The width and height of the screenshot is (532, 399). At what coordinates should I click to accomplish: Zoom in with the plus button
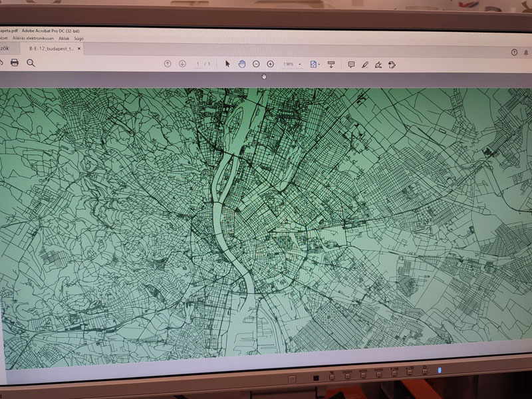pyautogui.click(x=271, y=64)
